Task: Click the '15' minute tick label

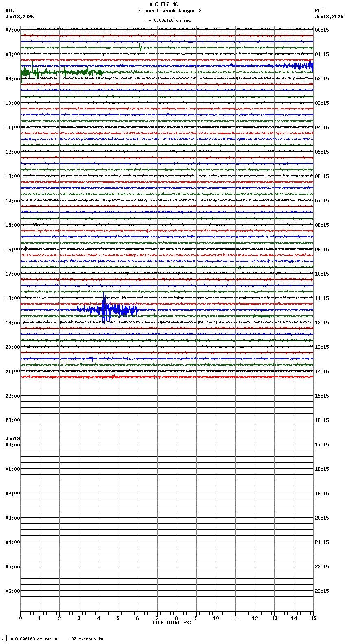Action: [x=313, y=618]
